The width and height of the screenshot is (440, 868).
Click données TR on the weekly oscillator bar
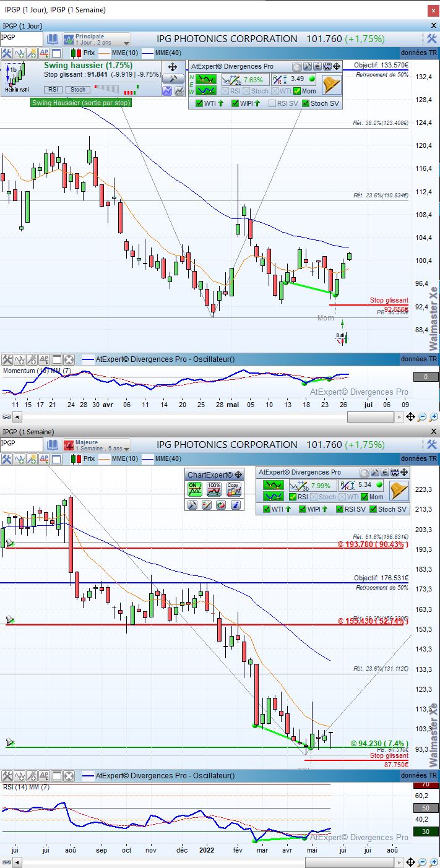click(x=418, y=775)
